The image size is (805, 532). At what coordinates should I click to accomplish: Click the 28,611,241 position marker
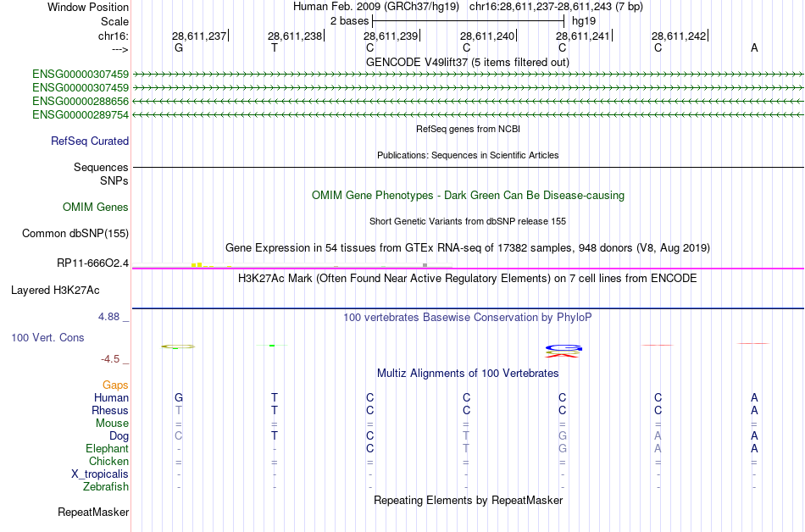[584, 36]
